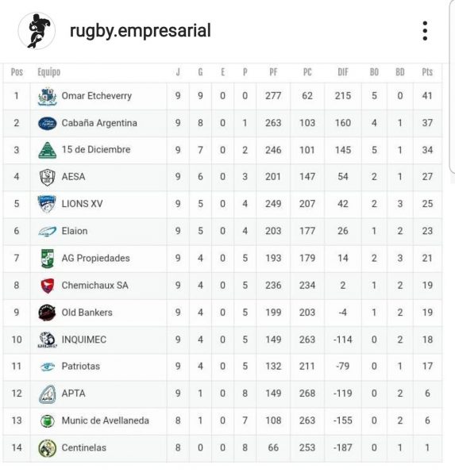The image size is (455, 476).
Task: Click the Equipo column header
Action: [48, 72]
